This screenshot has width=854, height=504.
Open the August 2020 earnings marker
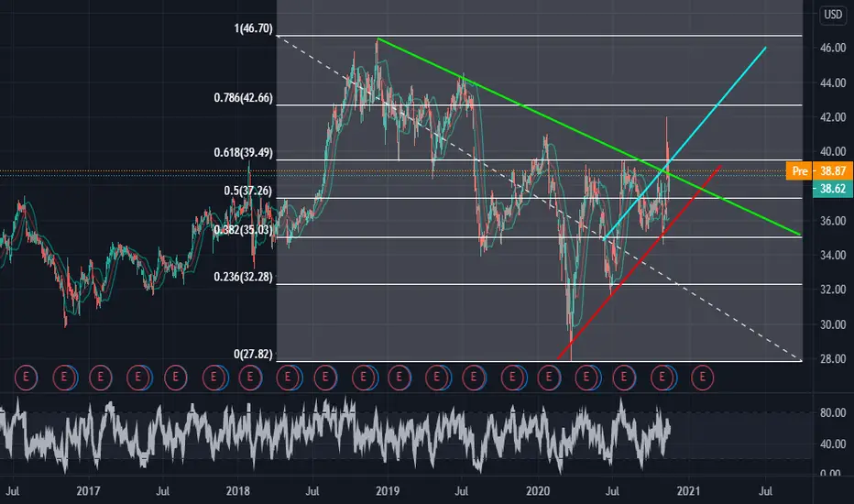tap(624, 377)
